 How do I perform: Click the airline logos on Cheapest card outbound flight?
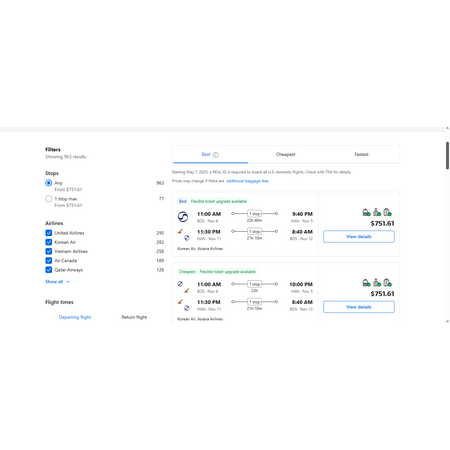pyautogui.click(x=183, y=287)
